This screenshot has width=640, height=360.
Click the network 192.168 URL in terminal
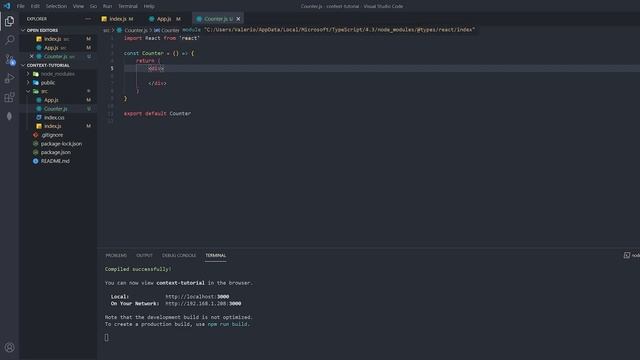(x=203, y=304)
